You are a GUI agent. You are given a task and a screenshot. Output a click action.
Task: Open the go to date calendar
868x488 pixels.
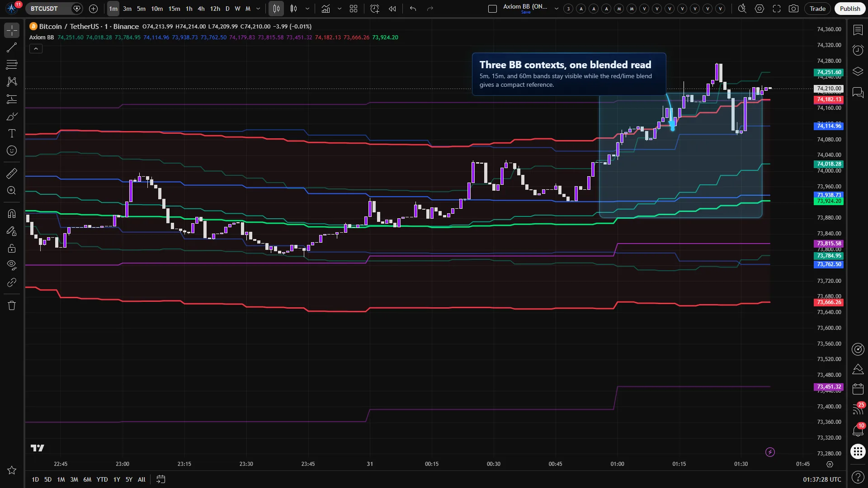160,479
